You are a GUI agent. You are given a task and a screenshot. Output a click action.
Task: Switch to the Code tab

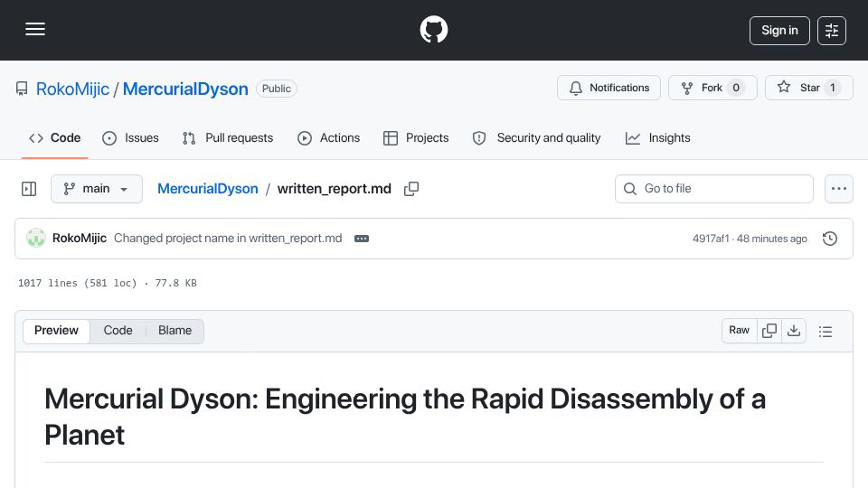(x=55, y=137)
